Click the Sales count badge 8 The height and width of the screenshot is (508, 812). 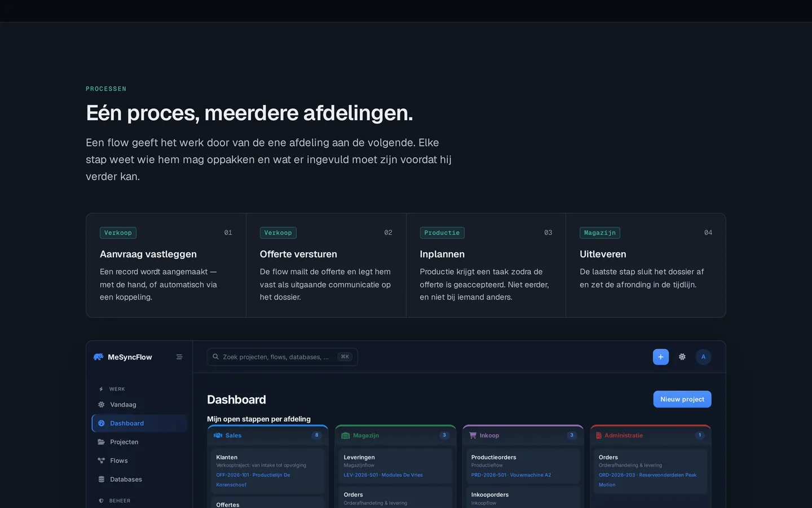[316, 435]
